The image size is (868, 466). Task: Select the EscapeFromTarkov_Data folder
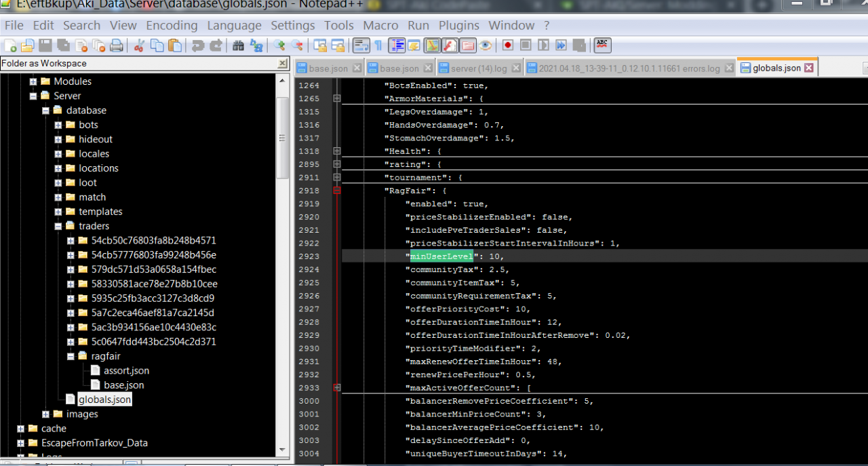[94, 443]
